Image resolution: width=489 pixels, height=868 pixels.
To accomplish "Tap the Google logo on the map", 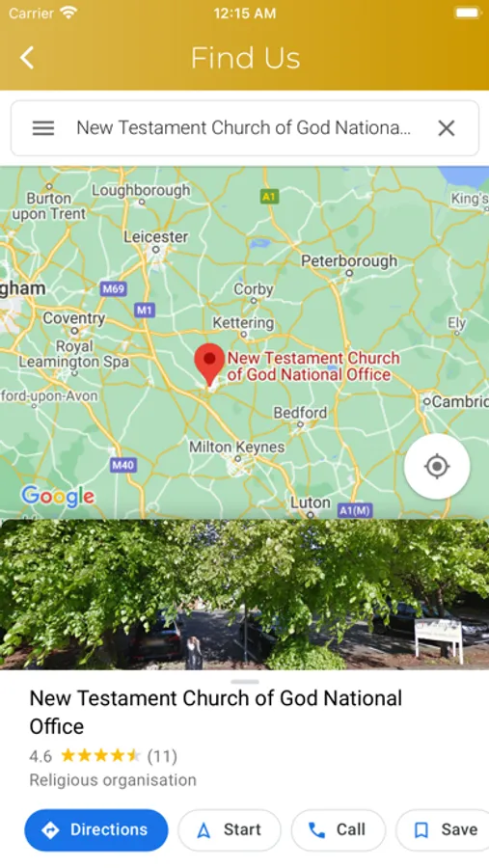I will (58, 496).
